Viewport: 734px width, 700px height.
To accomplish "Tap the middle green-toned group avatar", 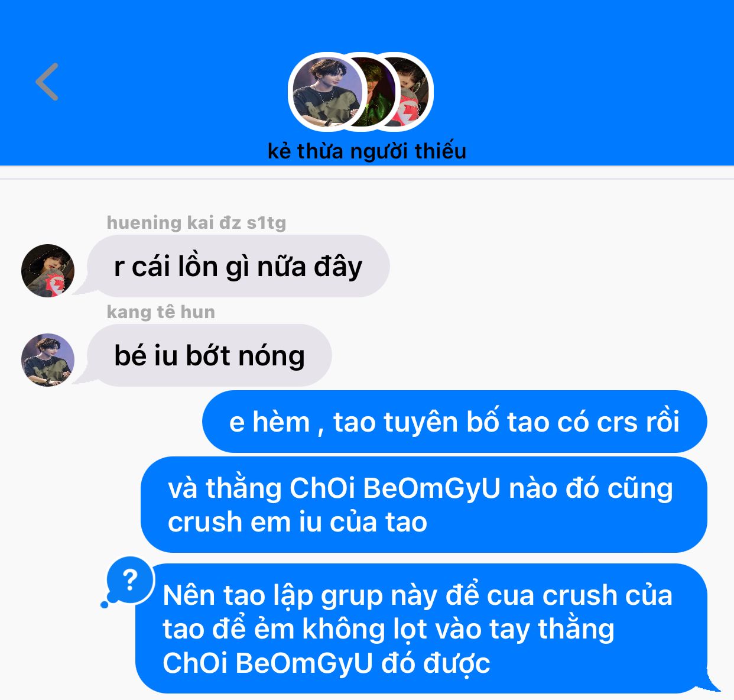I will 374,92.
